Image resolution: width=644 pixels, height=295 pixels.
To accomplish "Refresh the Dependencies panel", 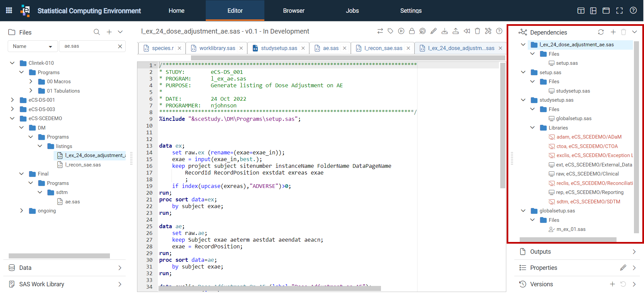I will 601,32.
